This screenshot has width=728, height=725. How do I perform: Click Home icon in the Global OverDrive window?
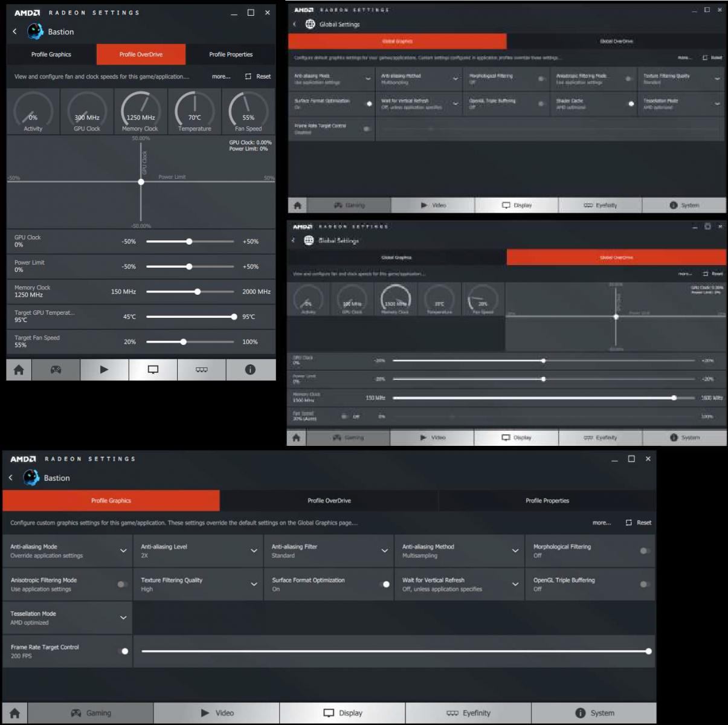coord(296,437)
